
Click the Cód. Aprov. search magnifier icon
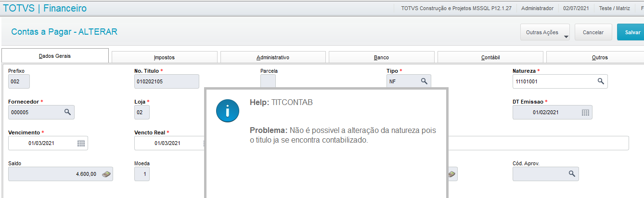(572, 173)
